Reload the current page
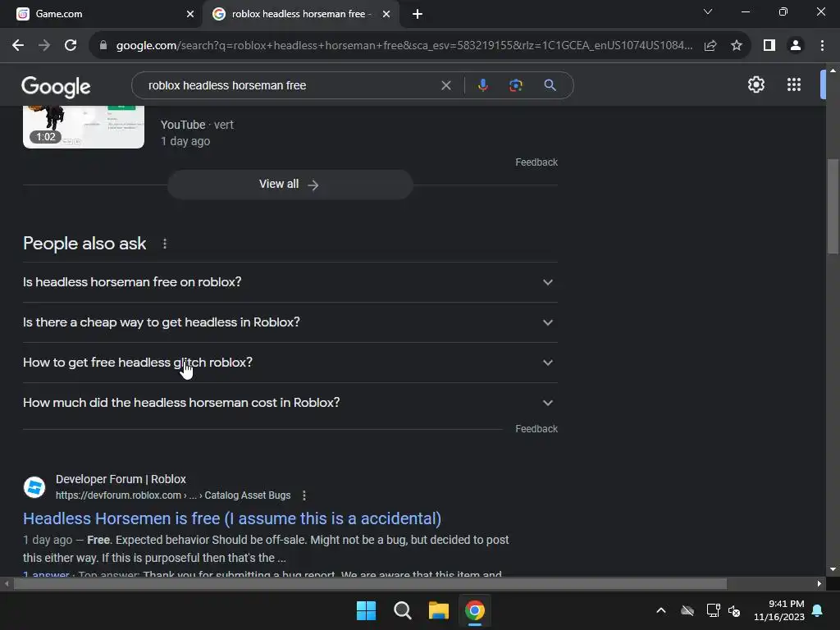This screenshot has height=630, width=840. [x=71, y=46]
